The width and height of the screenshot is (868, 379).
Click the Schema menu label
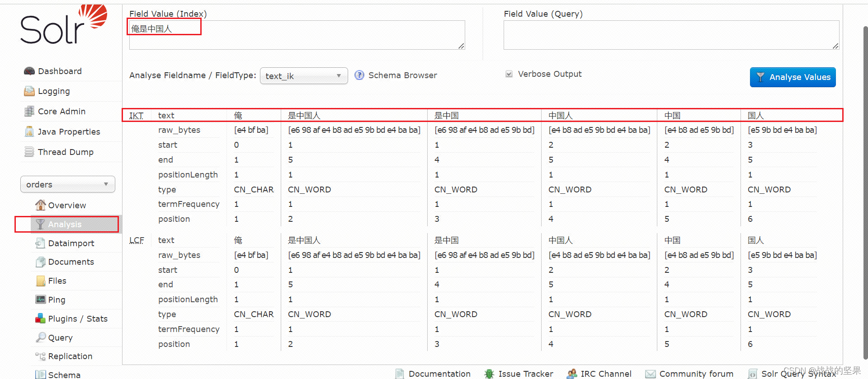tap(64, 374)
